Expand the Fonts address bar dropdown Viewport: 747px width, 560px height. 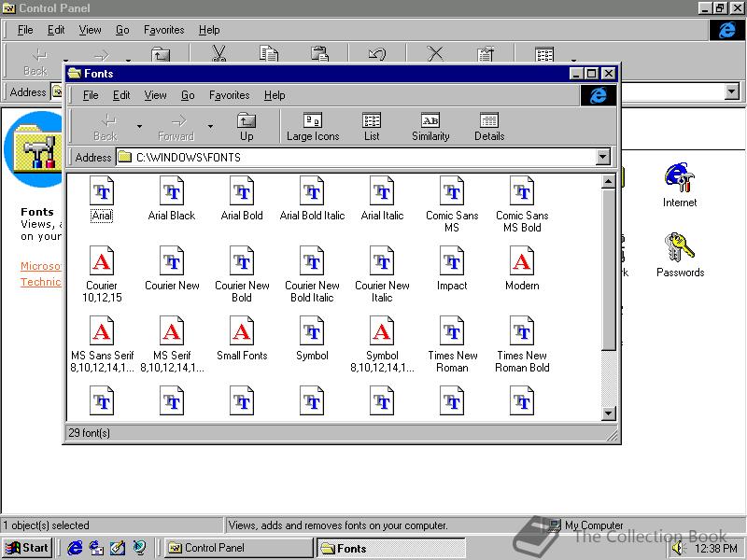[603, 157]
